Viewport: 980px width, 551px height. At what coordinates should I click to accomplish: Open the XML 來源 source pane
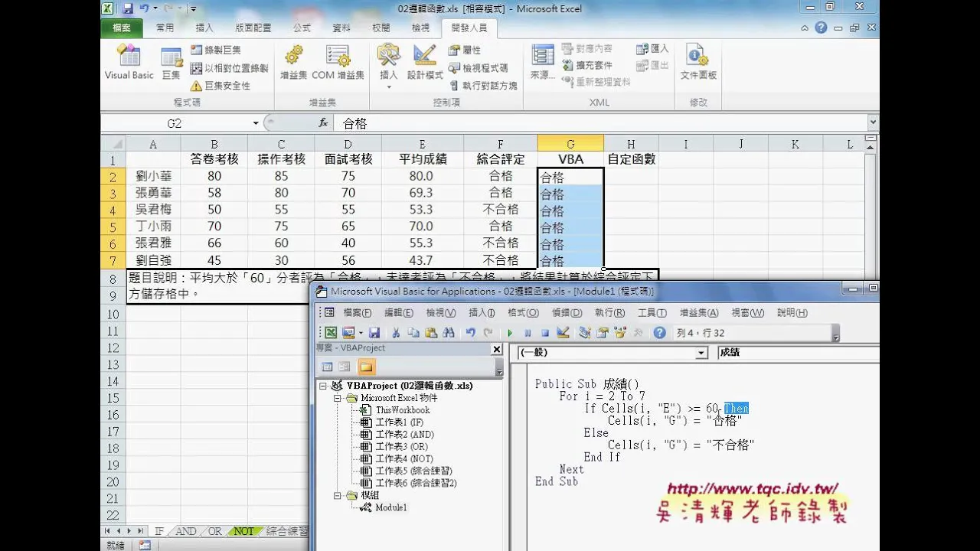(543, 62)
